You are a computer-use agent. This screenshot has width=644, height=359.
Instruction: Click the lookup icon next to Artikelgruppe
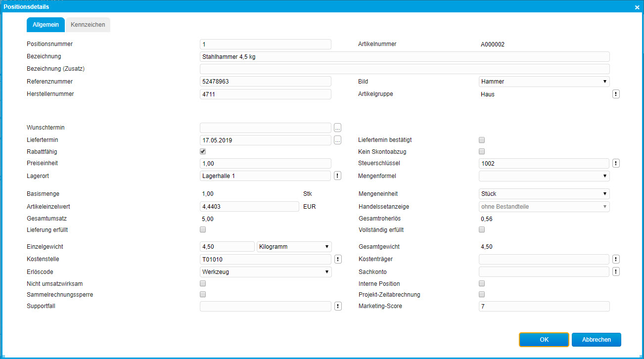(616, 94)
